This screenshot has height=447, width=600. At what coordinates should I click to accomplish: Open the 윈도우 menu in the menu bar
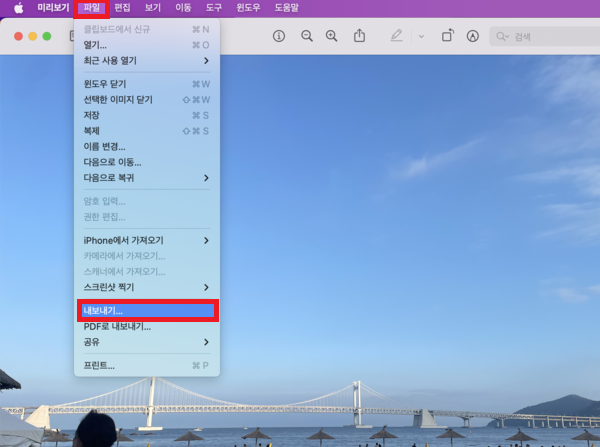pyautogui.click(x=248, y=8)
